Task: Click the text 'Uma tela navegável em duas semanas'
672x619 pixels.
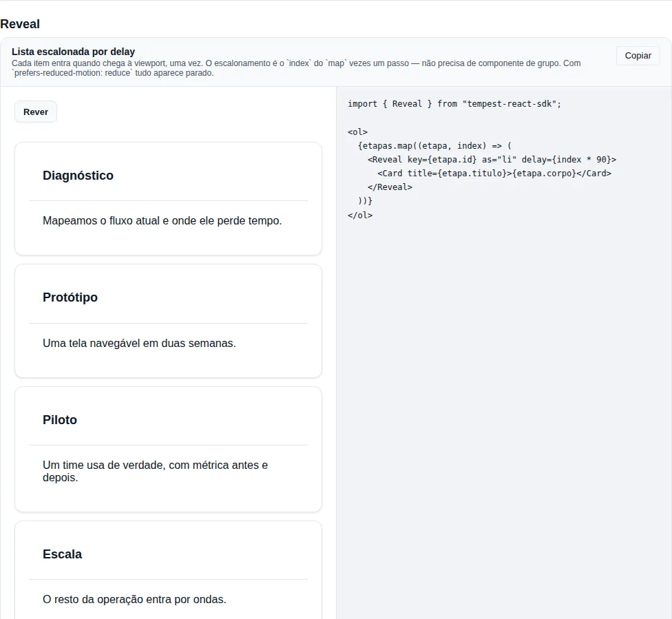Action: (x=139, y=344)
